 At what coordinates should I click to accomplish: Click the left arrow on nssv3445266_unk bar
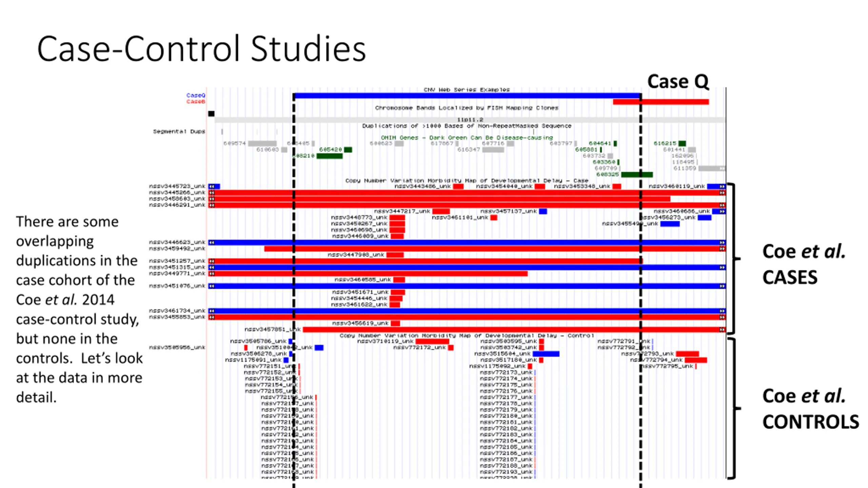pos(211,192)
